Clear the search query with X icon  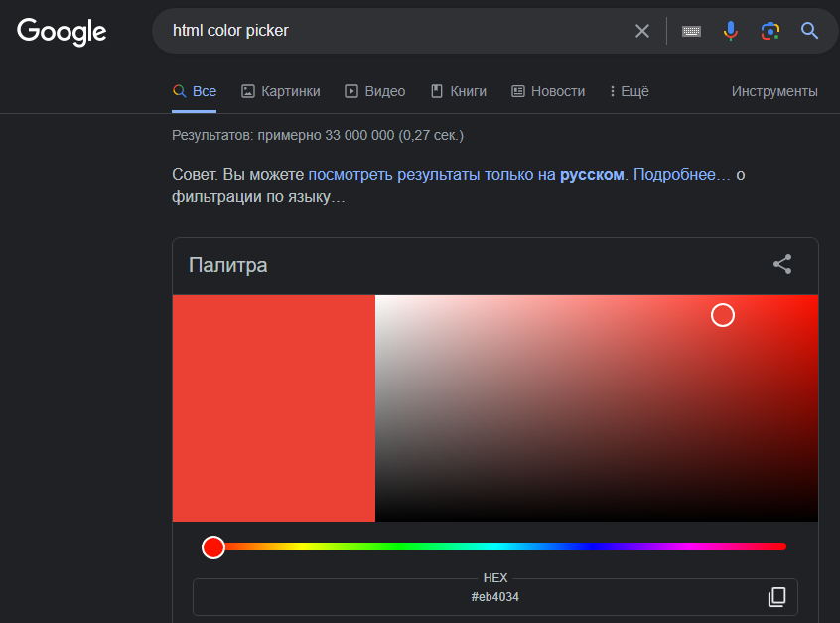[x=642, y=31]
